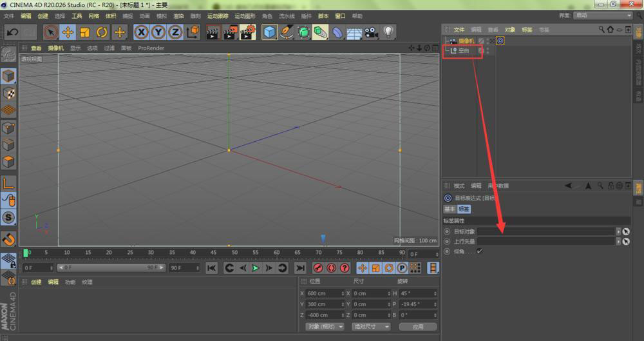Click Record Active Objects button
Screen dimensions: 644x341
(318, 268)
